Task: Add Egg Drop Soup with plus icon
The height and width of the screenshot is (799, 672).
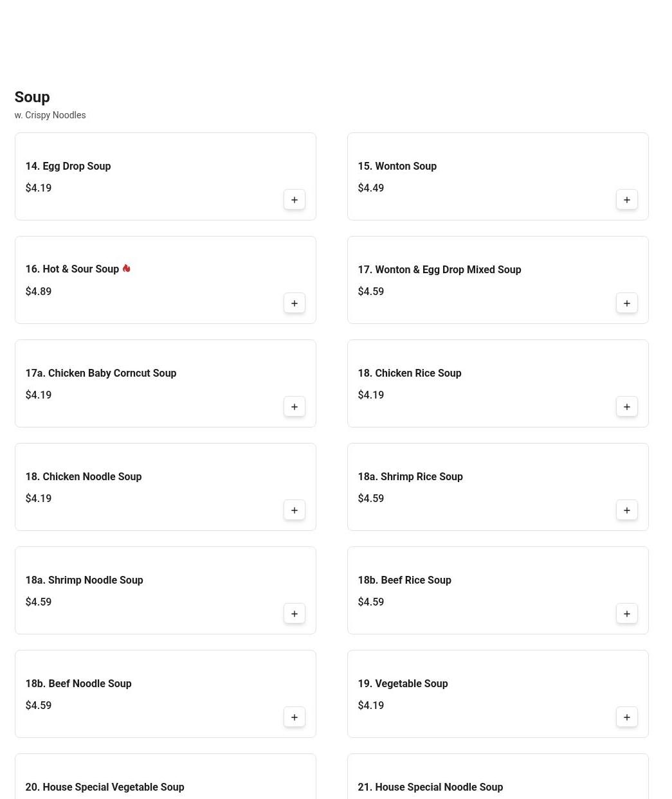Action: [295, 200]
